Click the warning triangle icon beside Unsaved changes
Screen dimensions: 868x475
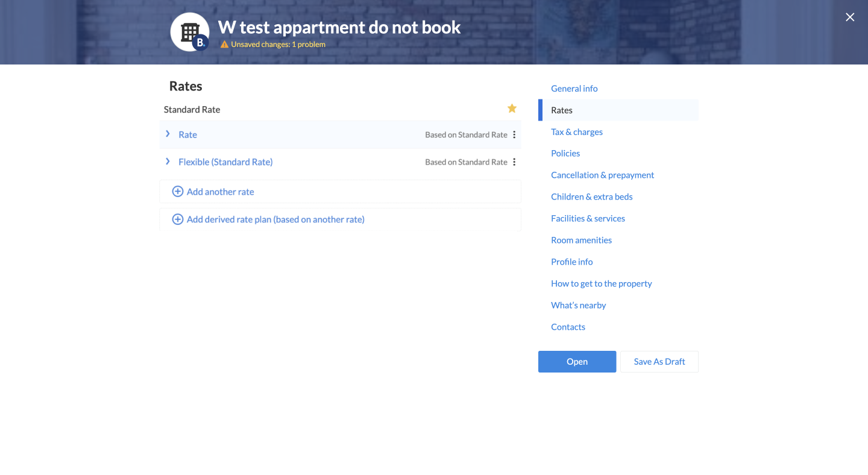click(x=224, y=44)
